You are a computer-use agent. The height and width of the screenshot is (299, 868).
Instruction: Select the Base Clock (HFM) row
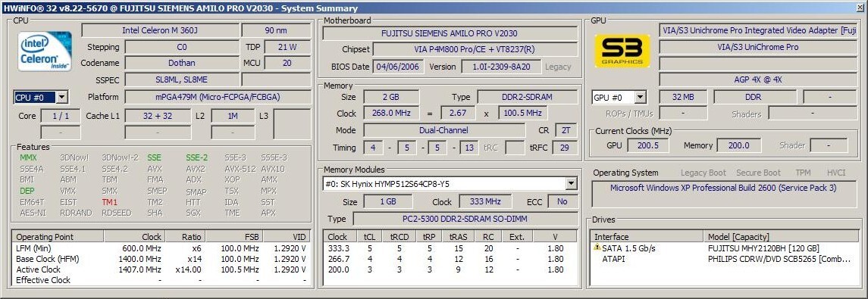161,259
